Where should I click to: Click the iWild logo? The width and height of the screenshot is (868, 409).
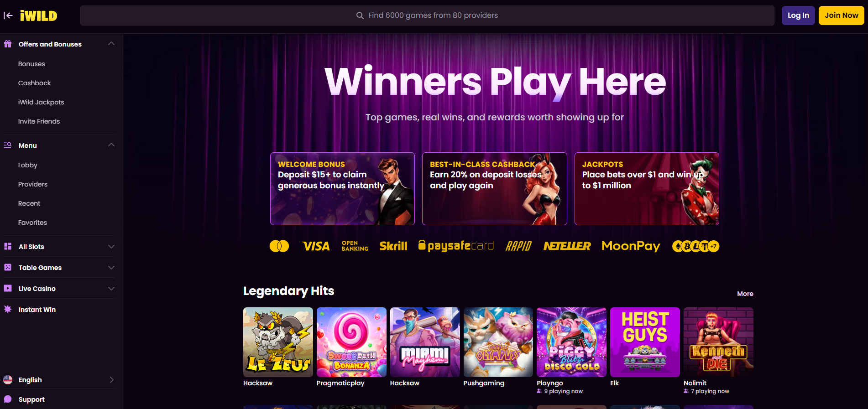click(x=38, y=16)
